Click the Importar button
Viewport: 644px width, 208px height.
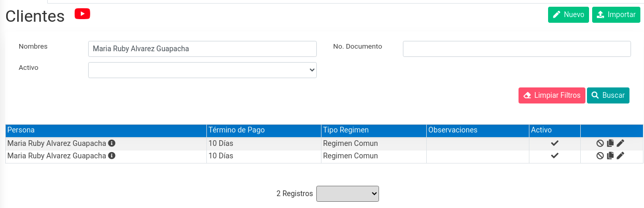[616, 14]
